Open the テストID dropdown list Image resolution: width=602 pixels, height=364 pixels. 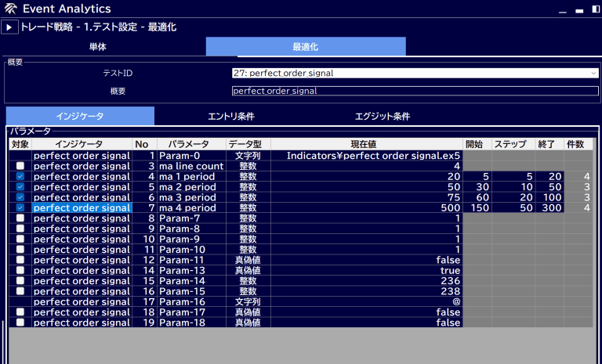tap(415, 73)
